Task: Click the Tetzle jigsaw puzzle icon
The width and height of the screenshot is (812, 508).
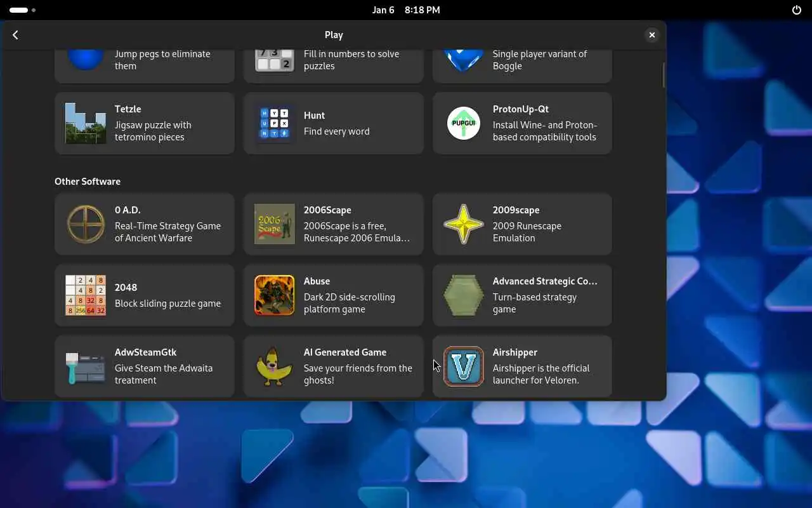Action: click(x=86, y=123)
